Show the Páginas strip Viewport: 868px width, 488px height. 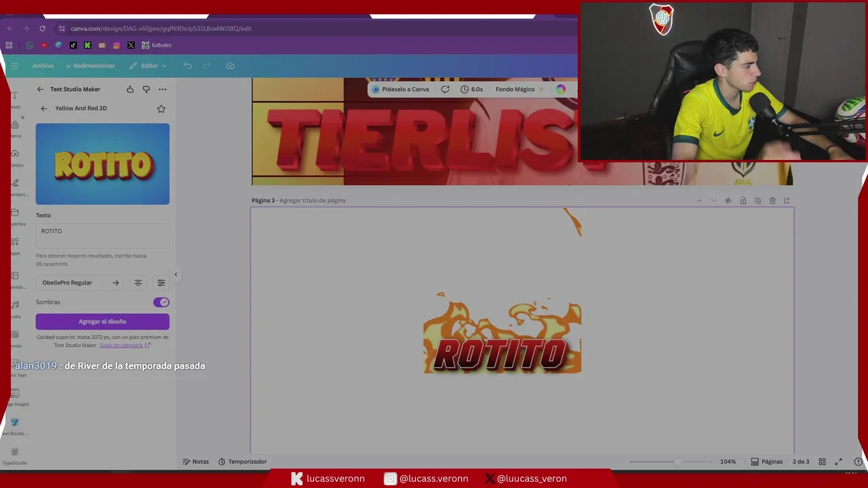click(x=767, y=462)
